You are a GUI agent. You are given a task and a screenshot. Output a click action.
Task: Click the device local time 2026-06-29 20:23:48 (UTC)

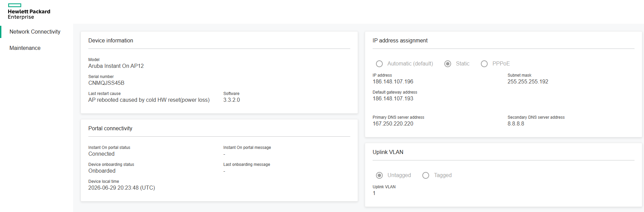pos(121,188)
